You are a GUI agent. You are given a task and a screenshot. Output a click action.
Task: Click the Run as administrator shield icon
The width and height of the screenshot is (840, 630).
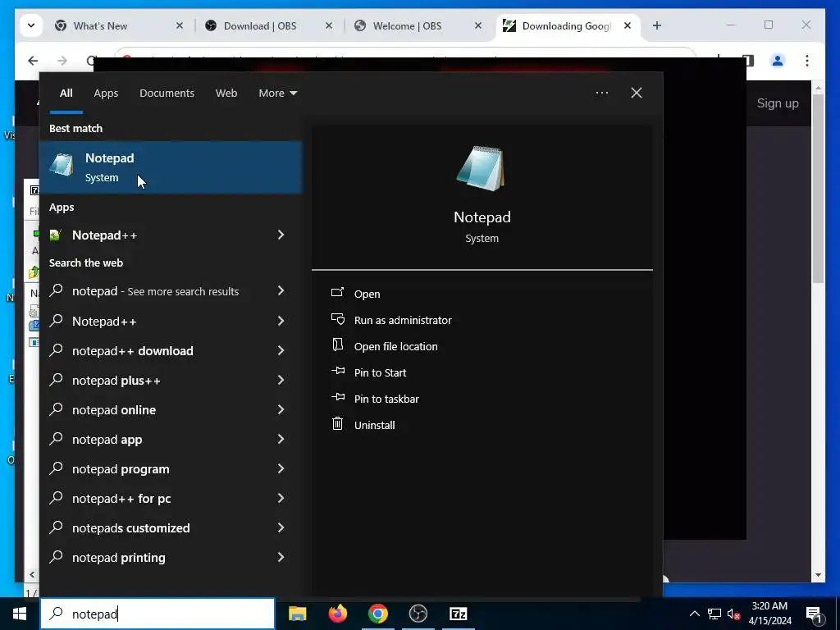[x=337, y=319]
